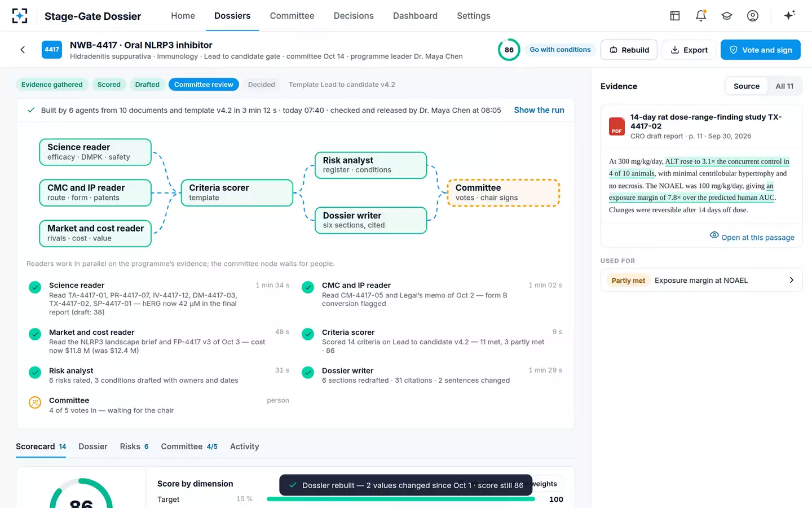Open the Dossiers nav tab

pos(232,16)
